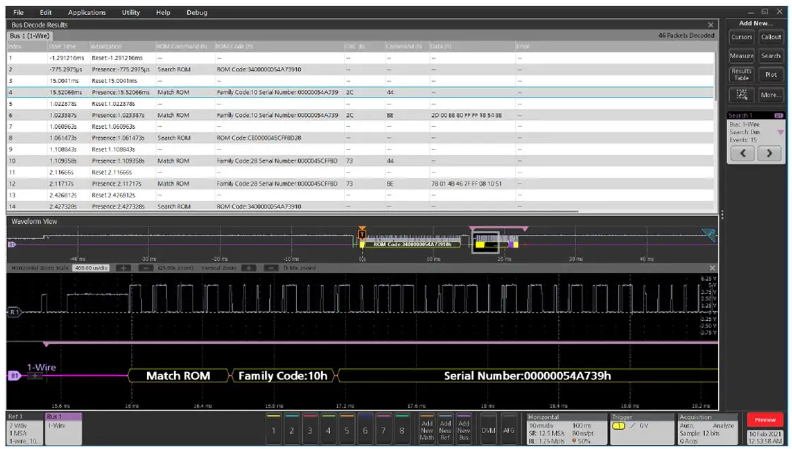Open the Help menu
Screen dimensions: 792x449
coord(163,12)
